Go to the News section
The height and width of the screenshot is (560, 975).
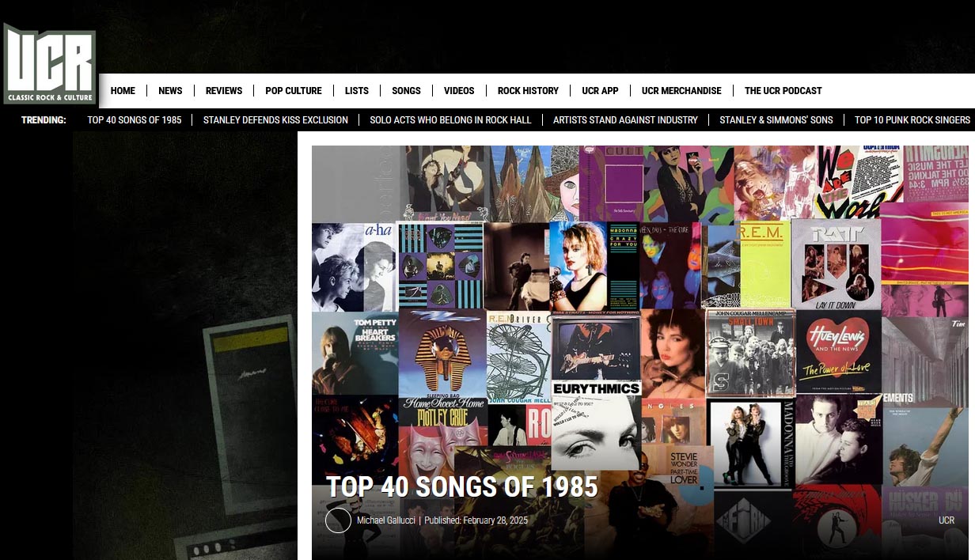(170, 91)
